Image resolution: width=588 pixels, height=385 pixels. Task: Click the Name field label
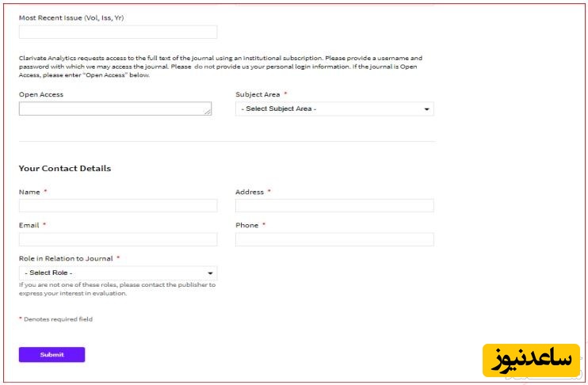pyautogui.click(x=29, y=192)
